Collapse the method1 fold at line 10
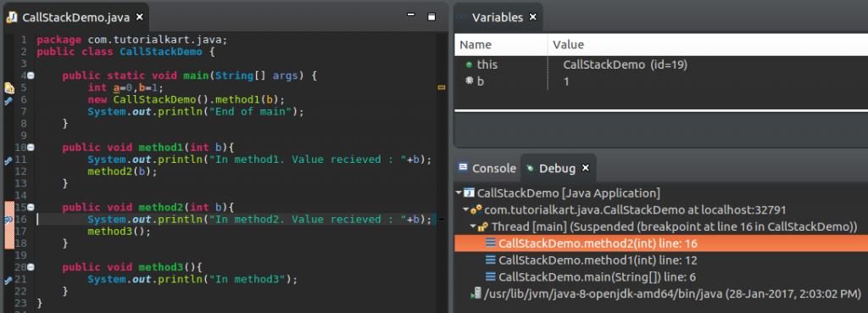This screenshot has width=868, height=313. (31, 148)
